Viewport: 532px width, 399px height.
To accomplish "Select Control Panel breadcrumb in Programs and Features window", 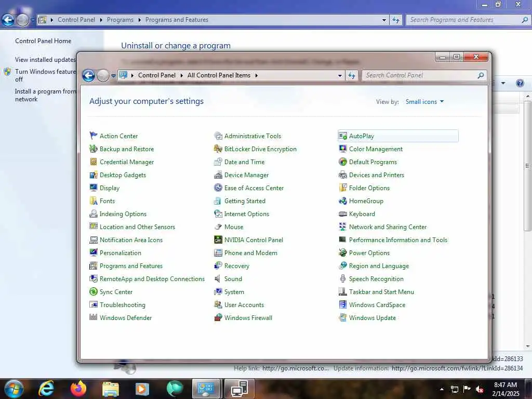I will [76, 20].
